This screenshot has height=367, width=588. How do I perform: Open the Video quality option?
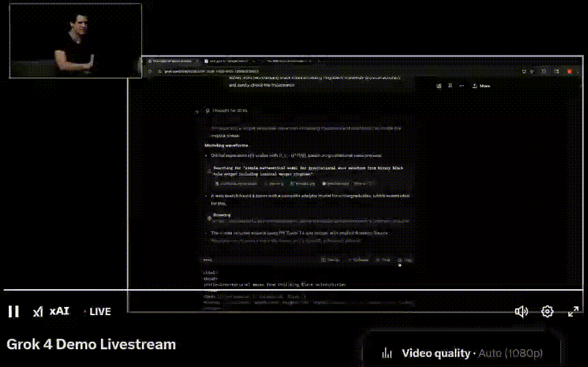(x=462, y=353)
